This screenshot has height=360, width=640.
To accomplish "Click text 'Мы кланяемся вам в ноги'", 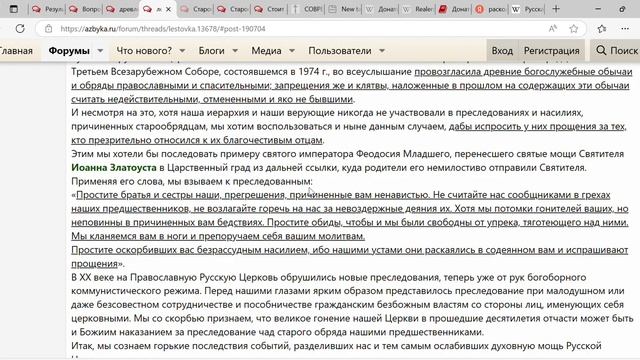I will pyautogui.click(x=129, y=236).
